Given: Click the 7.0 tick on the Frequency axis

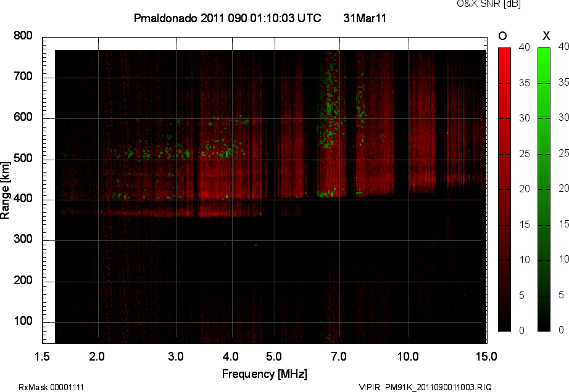Looking at the screenshot, I should 339,356.
